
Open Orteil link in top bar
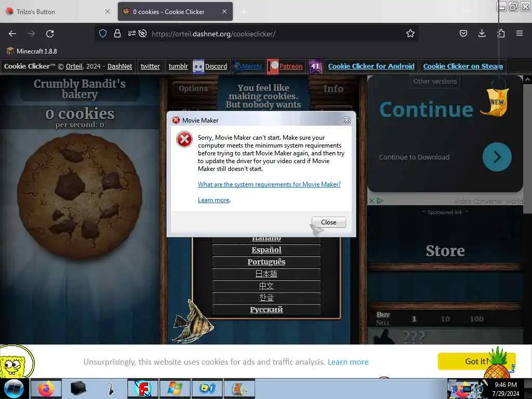click(74, 66)
